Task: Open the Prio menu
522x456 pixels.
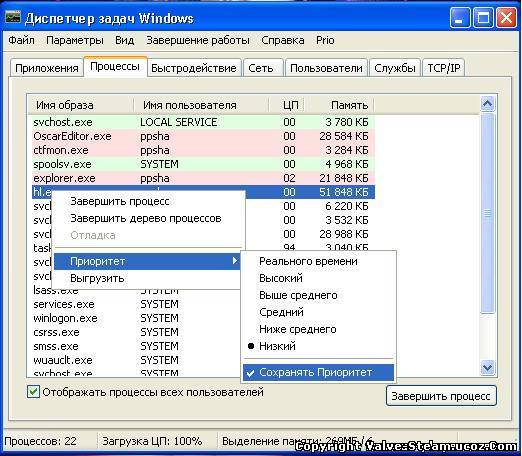Action: point(325,40)
